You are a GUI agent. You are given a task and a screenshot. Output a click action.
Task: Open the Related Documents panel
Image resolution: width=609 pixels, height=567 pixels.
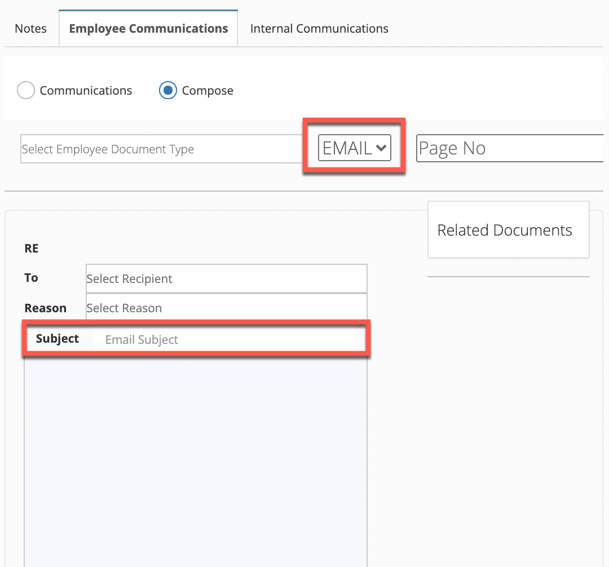click(x=508, y=230)
